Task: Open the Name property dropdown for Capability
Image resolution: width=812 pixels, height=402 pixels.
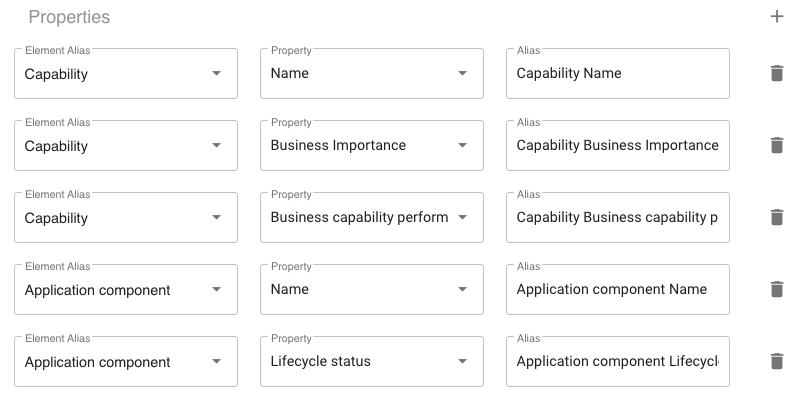Action: pyautogui.click(x=371, y=74)
